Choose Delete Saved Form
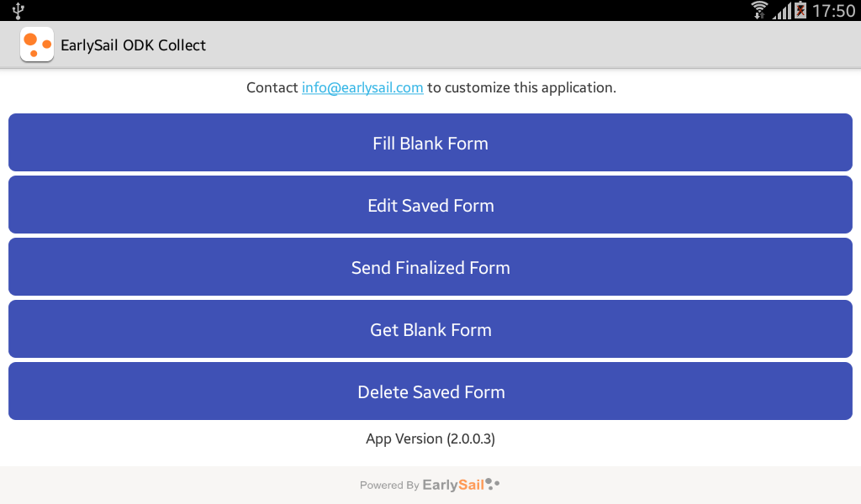The image size is (861, 504). point(430,391)
